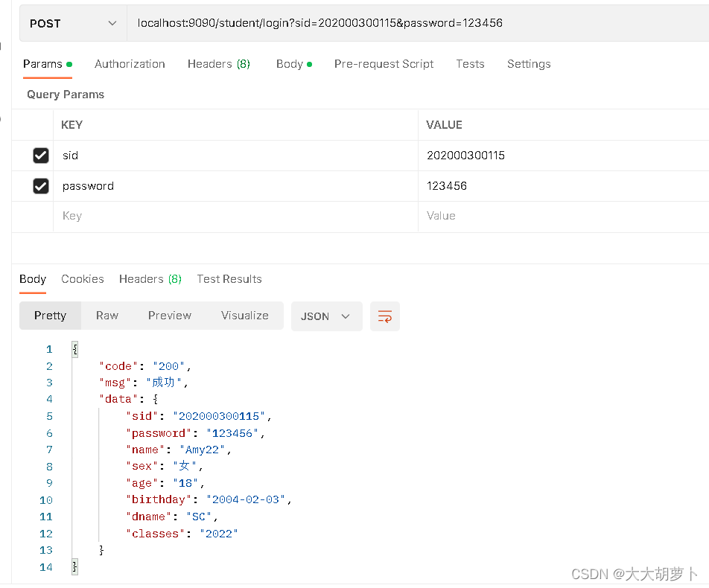The image size is (709, 588).
Task: Collapse the JSON object at line 1
Action: coord(74,348)
